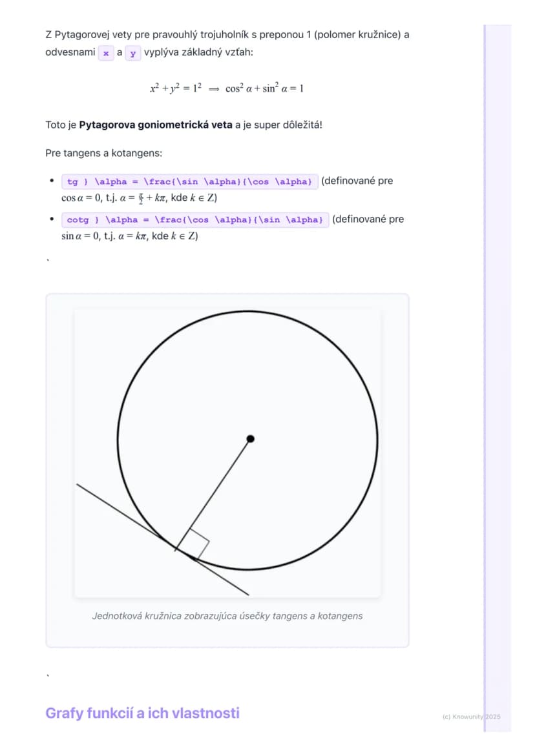Select the tg alpha formula code block

coord(189,182)
